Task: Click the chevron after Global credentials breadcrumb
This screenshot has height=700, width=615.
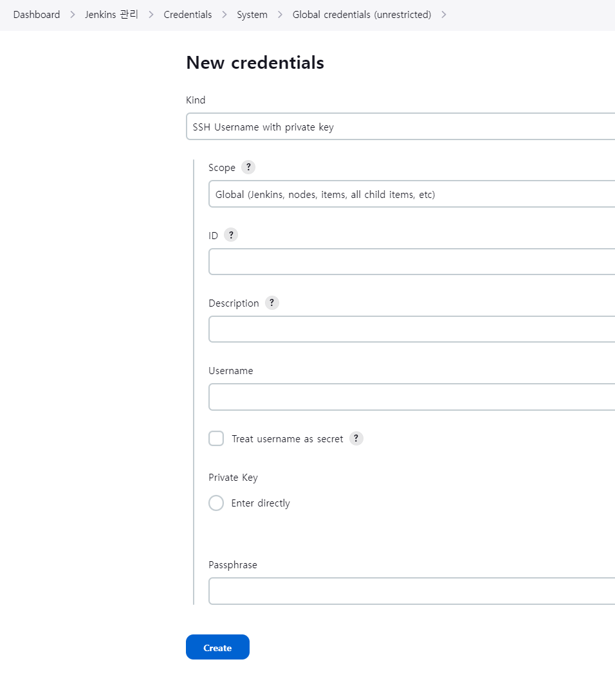Action: tap(444, 15)
